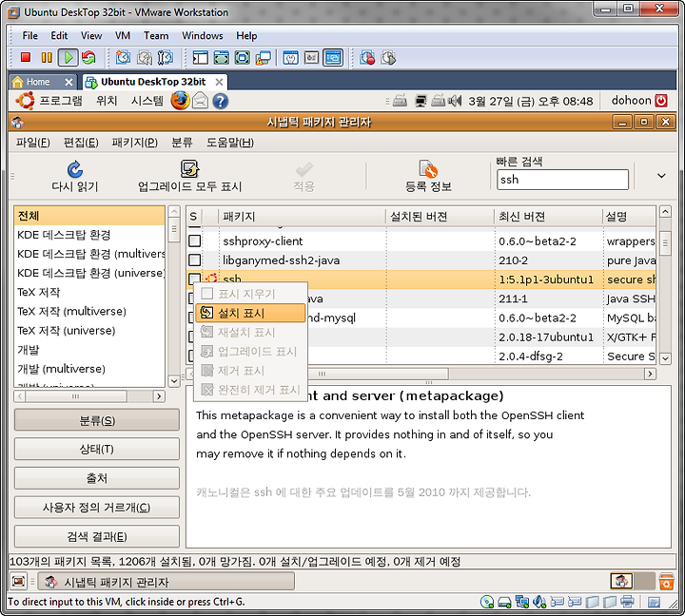Tick the checkbox on the ssh package row
The height and width of the screenshot is (616, 685).
[194, 279]
